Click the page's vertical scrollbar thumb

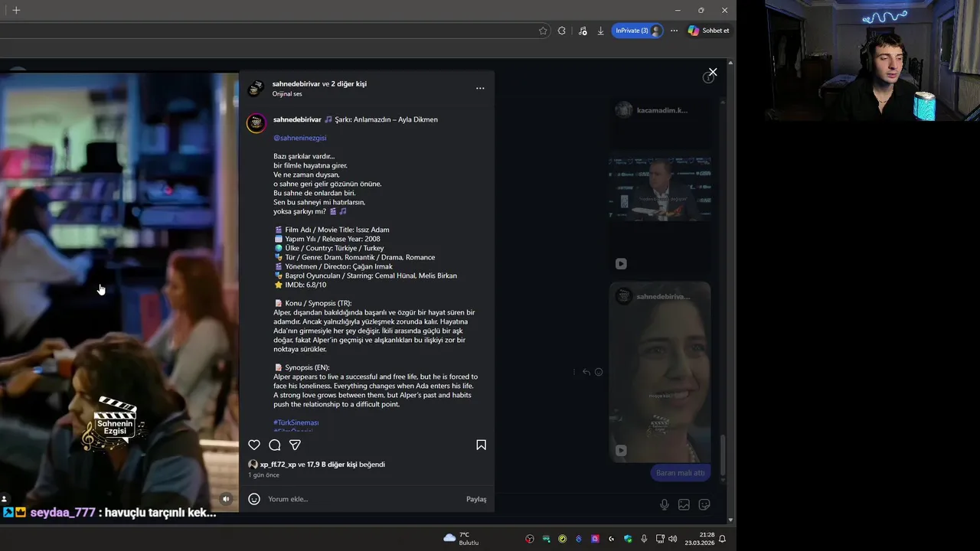[x=723, y=455]
